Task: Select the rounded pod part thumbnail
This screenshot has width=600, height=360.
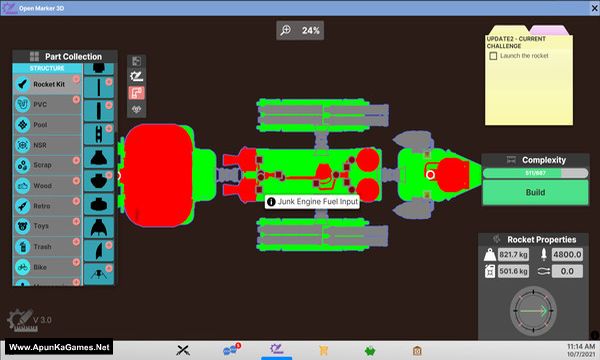Action: (x=99, y=181)
